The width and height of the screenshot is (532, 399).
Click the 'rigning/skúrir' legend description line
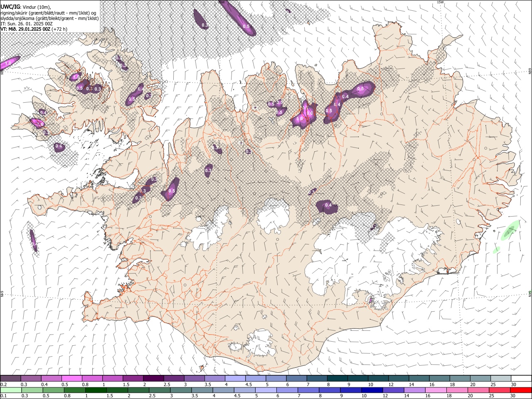point(48,13)
